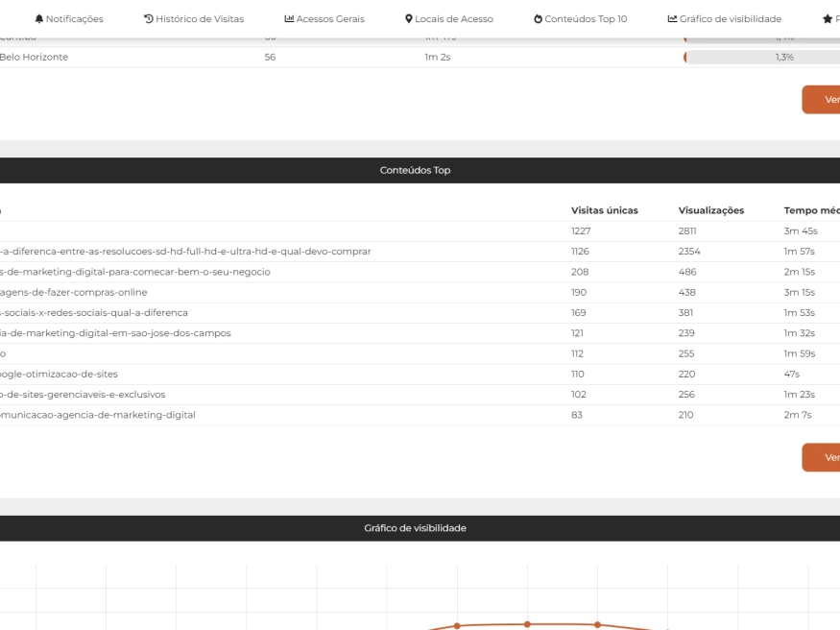Click the Gráfico de visibilidade section header bar
Viewport: 840px width, 630px height.
(415, 528)
